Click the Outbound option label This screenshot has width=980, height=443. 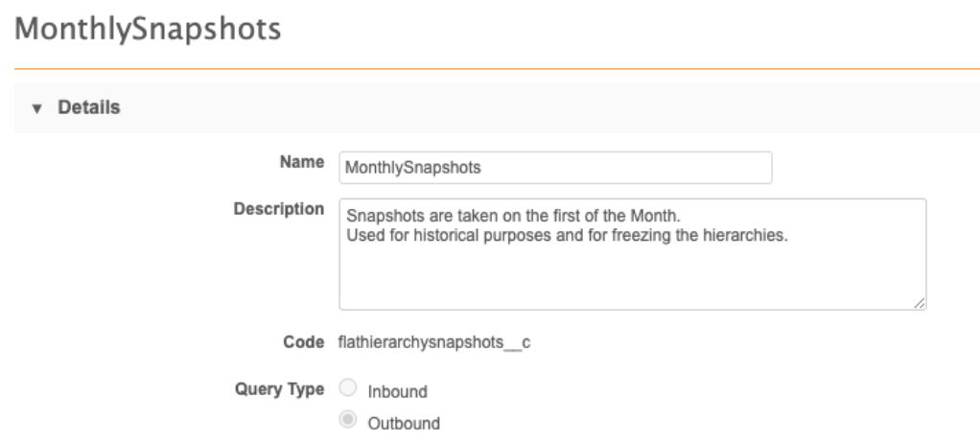(x=404, y=423)
